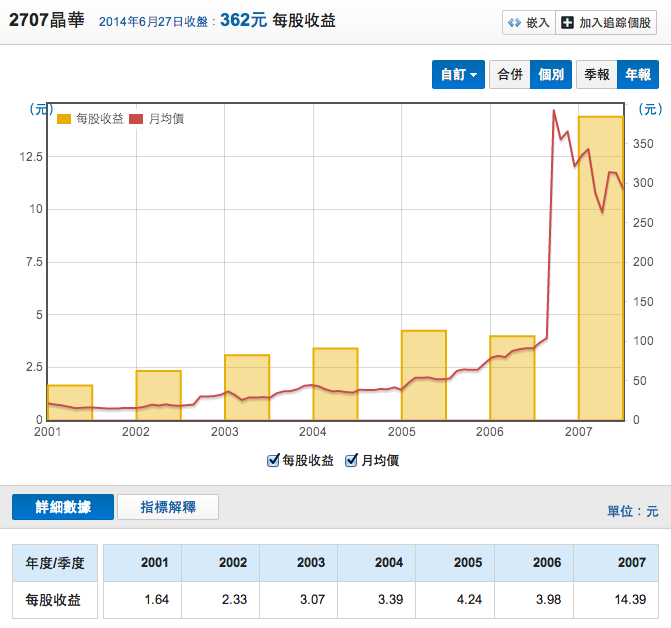Screen dimensions: 671x628
Task: Select the 個別 view option
Action: tap(551, 75)
